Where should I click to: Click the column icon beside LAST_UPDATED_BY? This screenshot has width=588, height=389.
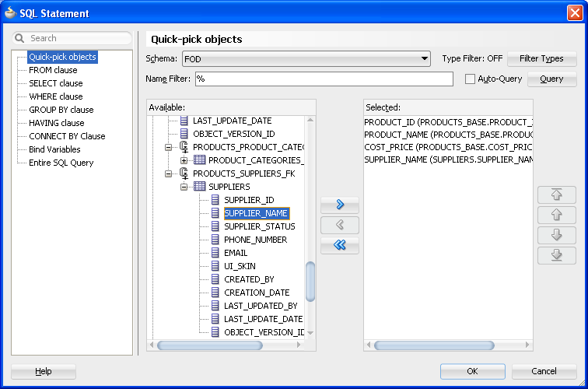pos(215,306)
